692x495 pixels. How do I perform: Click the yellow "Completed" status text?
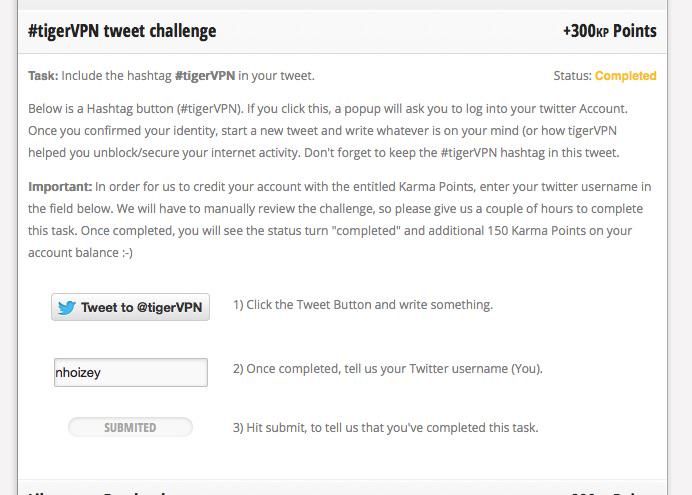[x=625, y=76]
